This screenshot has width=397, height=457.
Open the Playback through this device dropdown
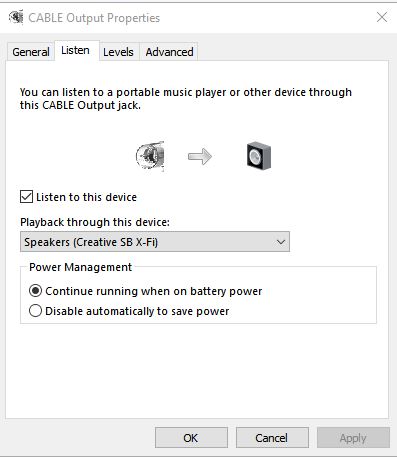pos(155,242)
